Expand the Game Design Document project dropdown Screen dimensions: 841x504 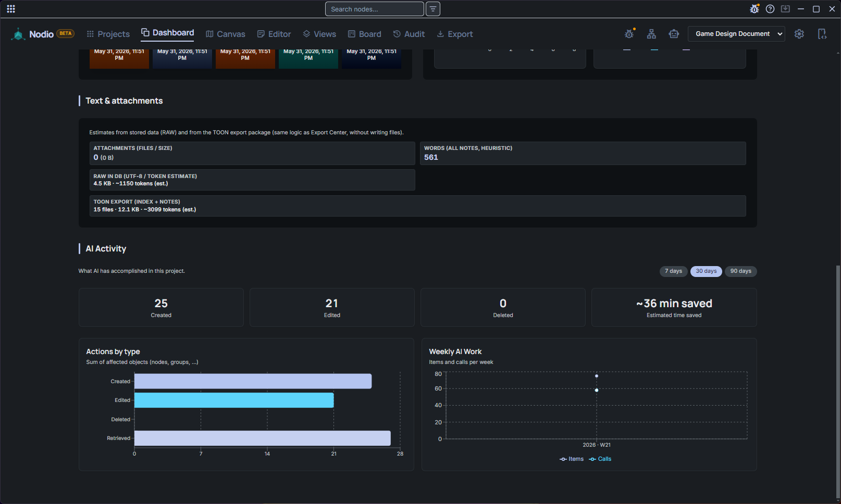736,34
